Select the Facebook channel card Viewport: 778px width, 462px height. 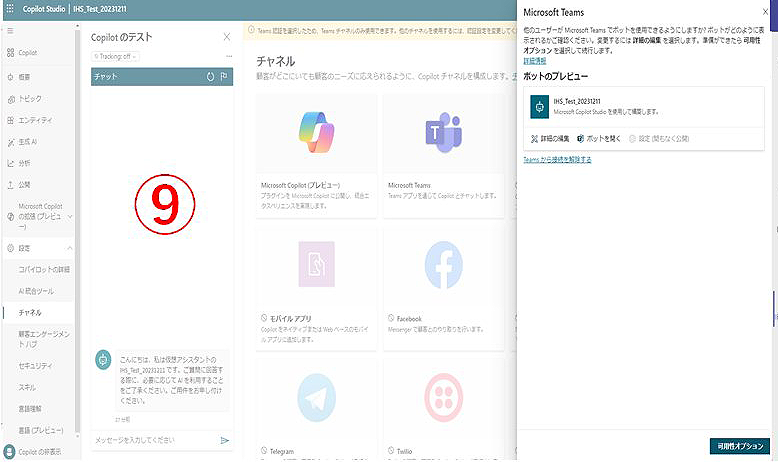point(444,289)
